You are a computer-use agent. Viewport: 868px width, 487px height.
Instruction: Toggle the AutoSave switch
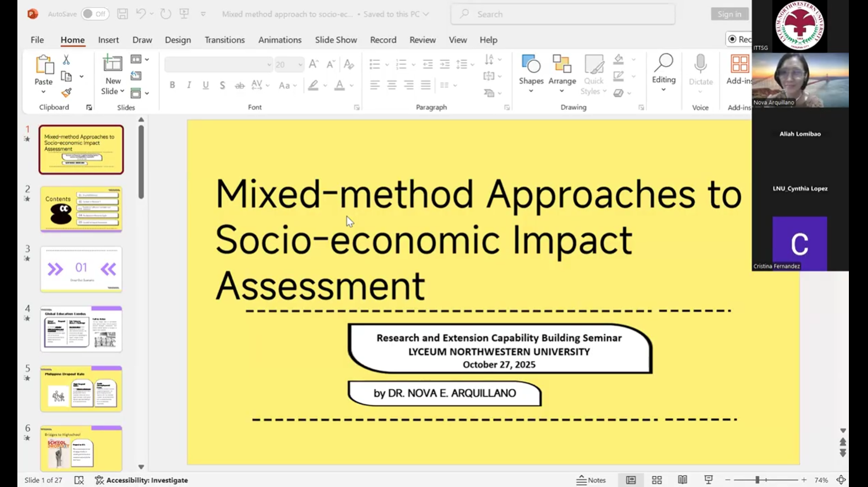[x=94, y=14]
